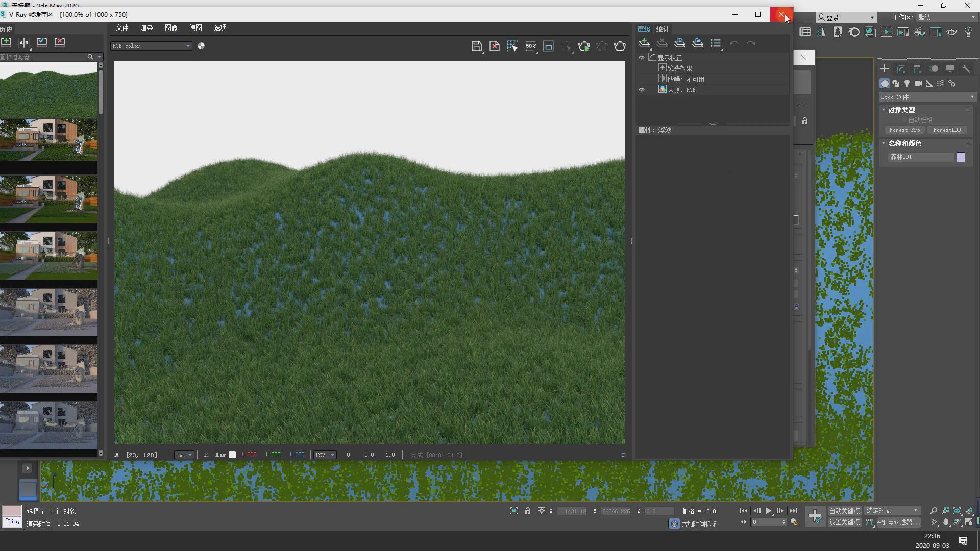Screen dimensions: 980x551
Task: Delete the selected history image
Action: [60, 42]
